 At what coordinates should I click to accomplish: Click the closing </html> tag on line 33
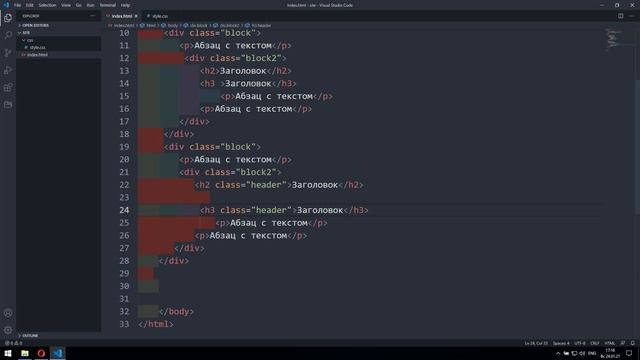click(156, 324)
